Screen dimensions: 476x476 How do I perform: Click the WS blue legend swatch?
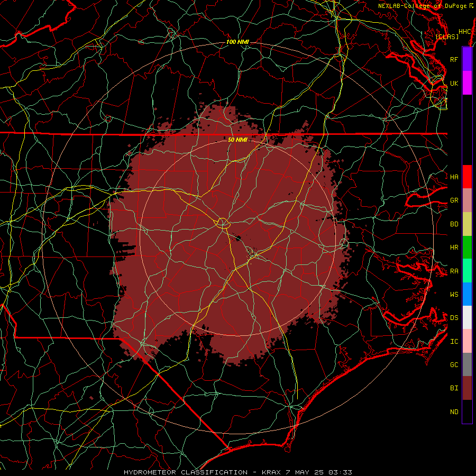[467, 294]
